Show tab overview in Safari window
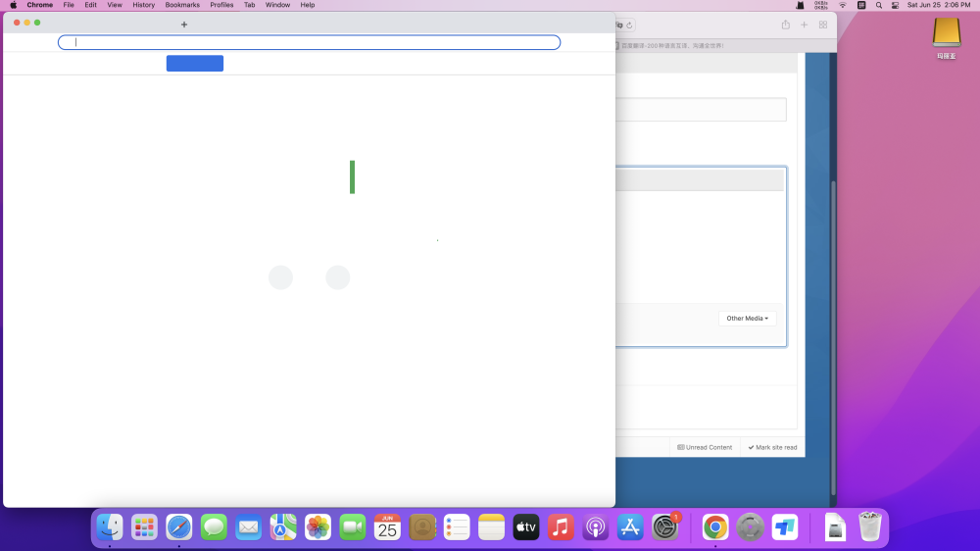The image size is (980, 551). pos(823,25)
